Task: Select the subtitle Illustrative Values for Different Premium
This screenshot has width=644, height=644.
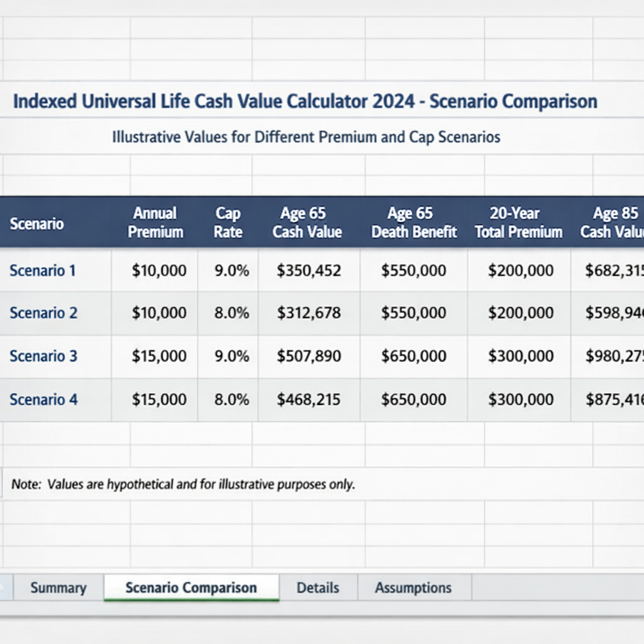Action: pos(306,137)
